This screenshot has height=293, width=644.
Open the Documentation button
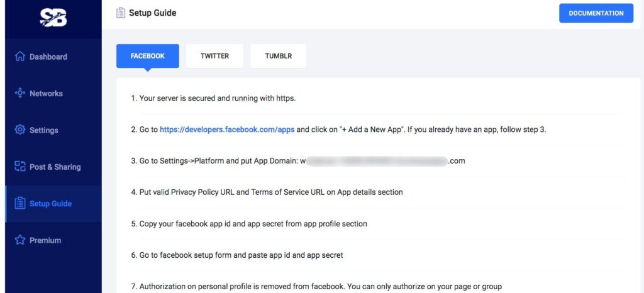tap(596, 13)
